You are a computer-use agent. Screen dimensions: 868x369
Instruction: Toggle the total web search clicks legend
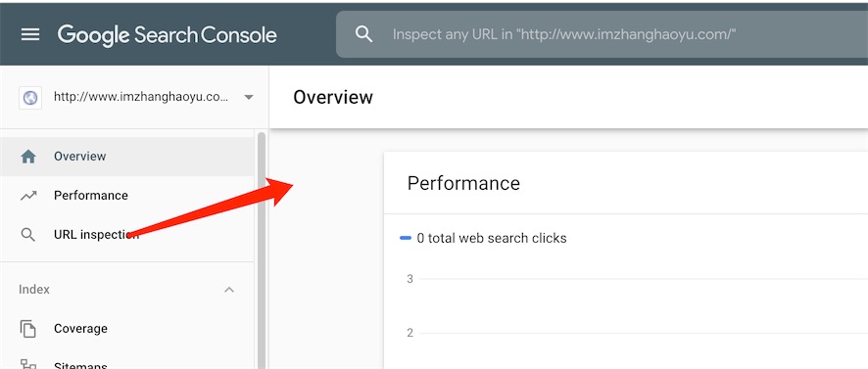[x=483, y=239]
